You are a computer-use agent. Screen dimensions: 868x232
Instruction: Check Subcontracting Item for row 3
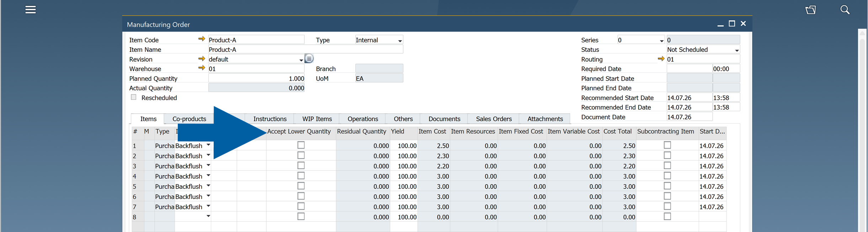coord(667,166)
